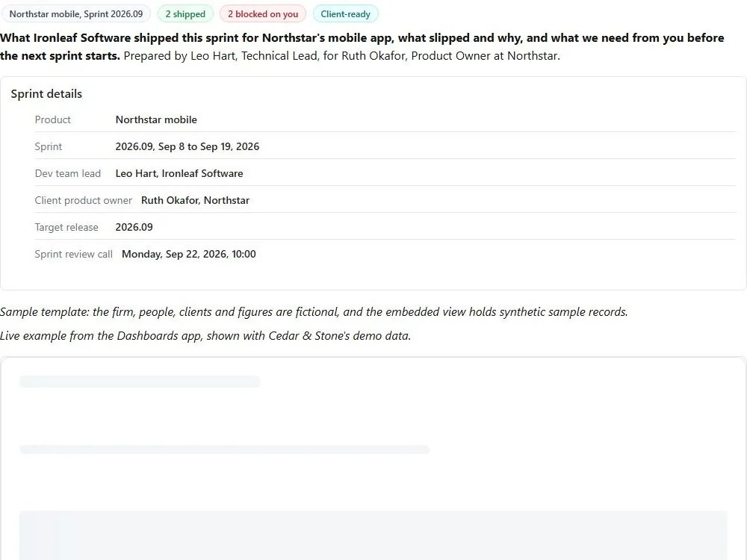This screenshot has width=747, height=560.
Task: Click the 'Northstar mobile, Sprint 2026.09' badge
Action: point(76,13)
